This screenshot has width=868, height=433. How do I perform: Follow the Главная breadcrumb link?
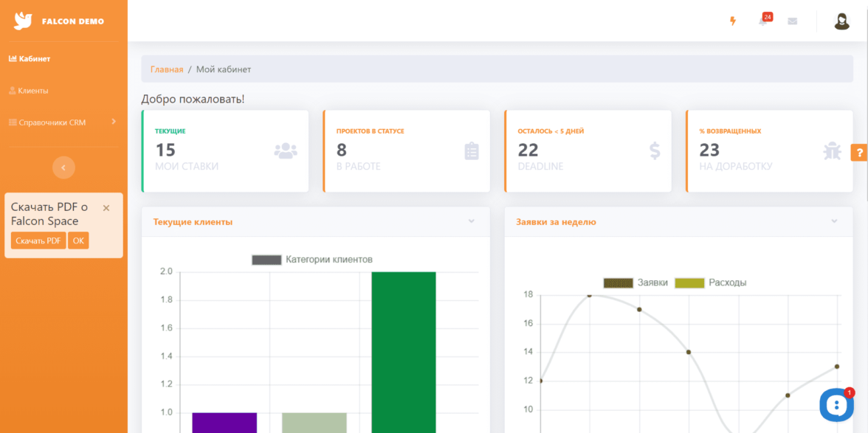(167, 69)
